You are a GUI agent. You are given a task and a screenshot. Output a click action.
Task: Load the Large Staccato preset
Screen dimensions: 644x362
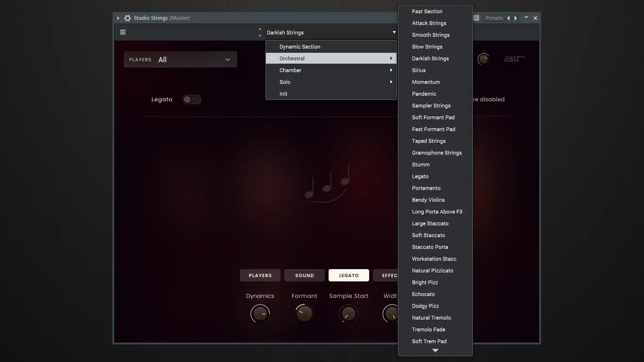click(x=435, y=223)
